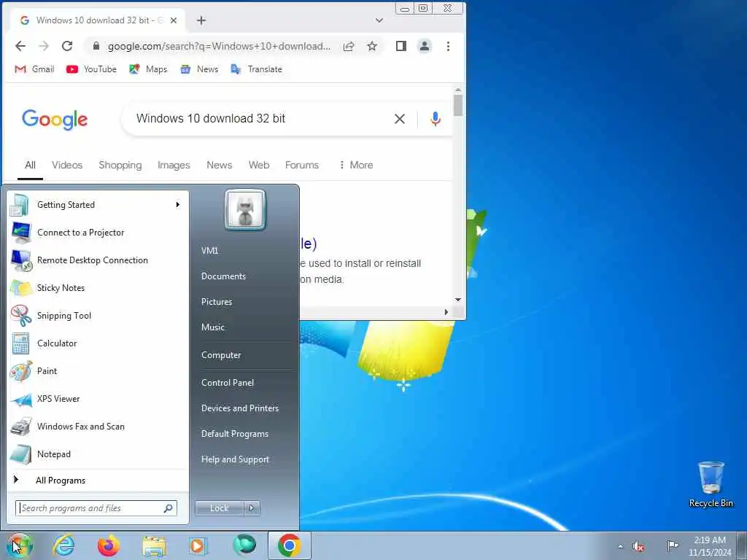Switch to Forums search tab
Image resolution: width=747 pixels, height=560 pixels.
click(301, 165)
